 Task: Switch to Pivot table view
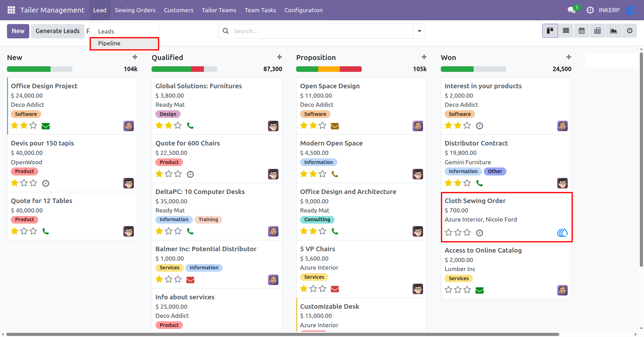597,31
